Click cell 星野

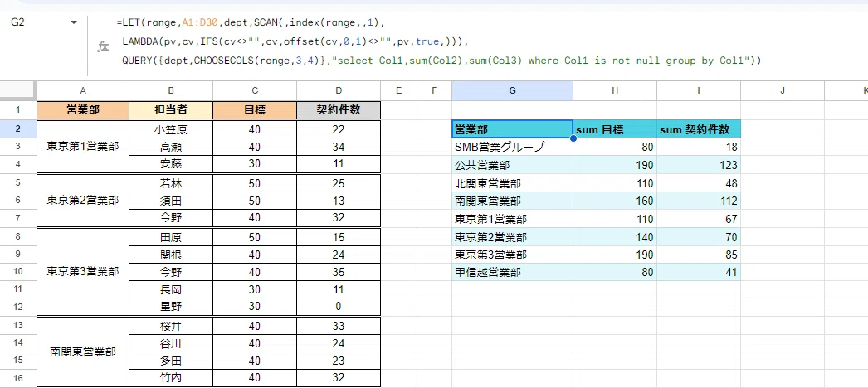coord(171,307)
